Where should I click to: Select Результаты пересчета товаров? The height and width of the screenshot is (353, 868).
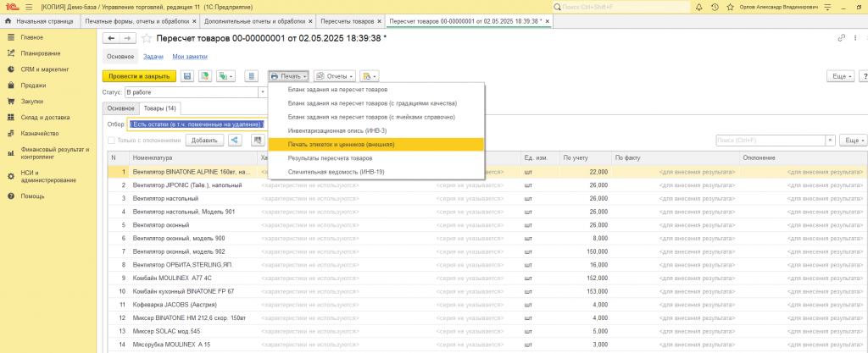click(331, 158)
